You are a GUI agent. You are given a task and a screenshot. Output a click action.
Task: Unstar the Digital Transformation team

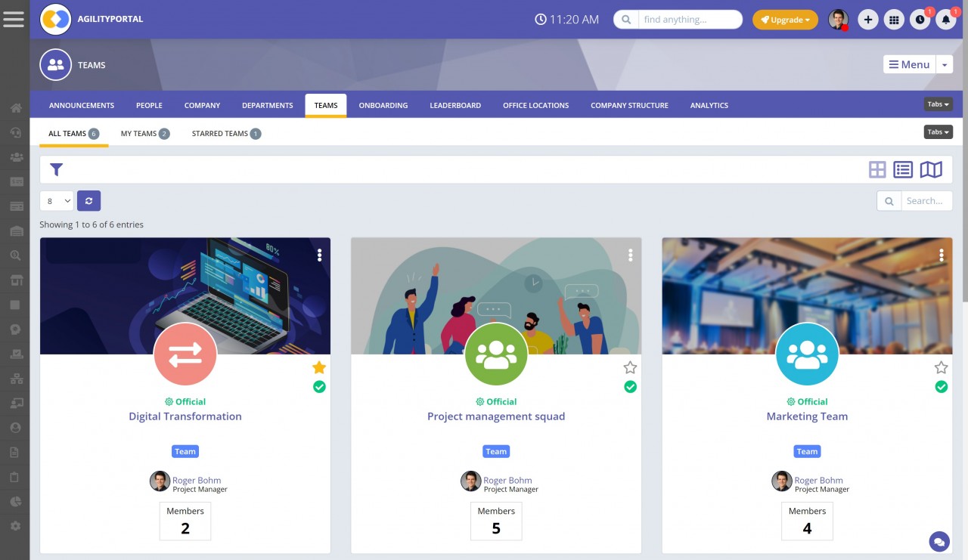pyautogui.click(x=319, y=367)
